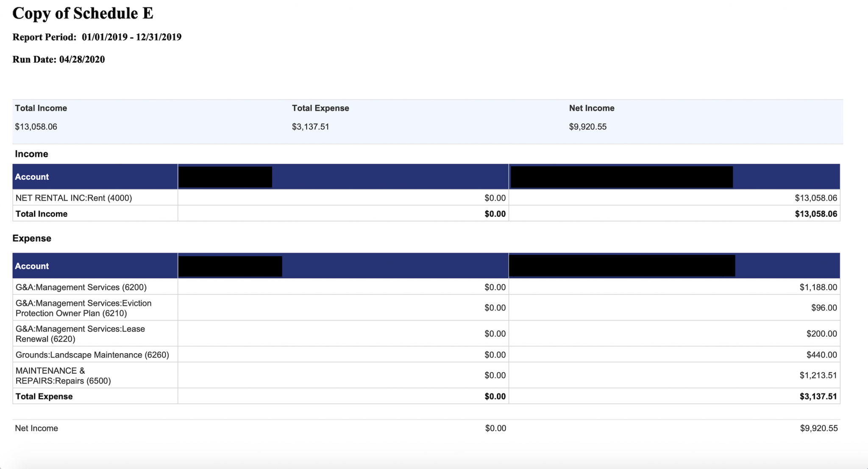
Task: Click the Expense section heading
Action: (x=32, y=238)
